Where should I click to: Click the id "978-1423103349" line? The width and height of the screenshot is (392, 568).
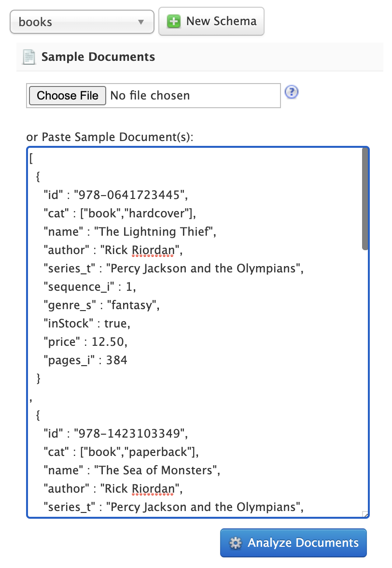(x=115, y=434)
